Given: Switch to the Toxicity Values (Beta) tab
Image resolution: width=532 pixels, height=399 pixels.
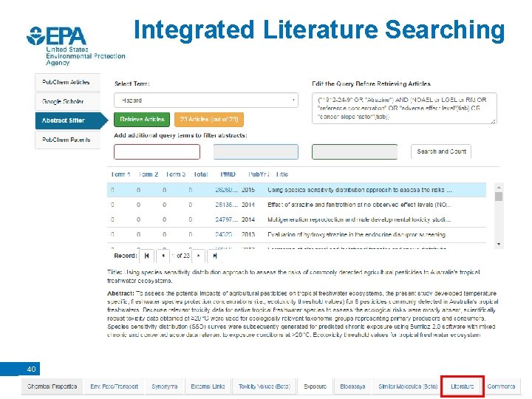Looking at the screenshot, I should pyautogui.click(x=265, y=386).
